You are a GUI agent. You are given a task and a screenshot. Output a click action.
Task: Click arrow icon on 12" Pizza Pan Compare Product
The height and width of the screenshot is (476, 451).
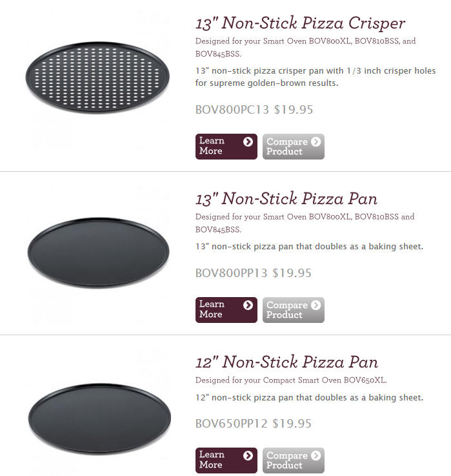316,455
